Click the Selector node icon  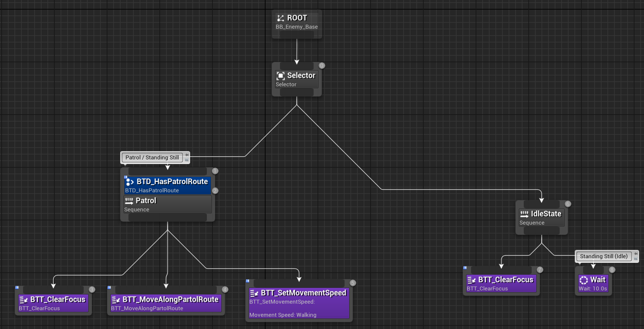pyautogui.click(x=280, y=76)
